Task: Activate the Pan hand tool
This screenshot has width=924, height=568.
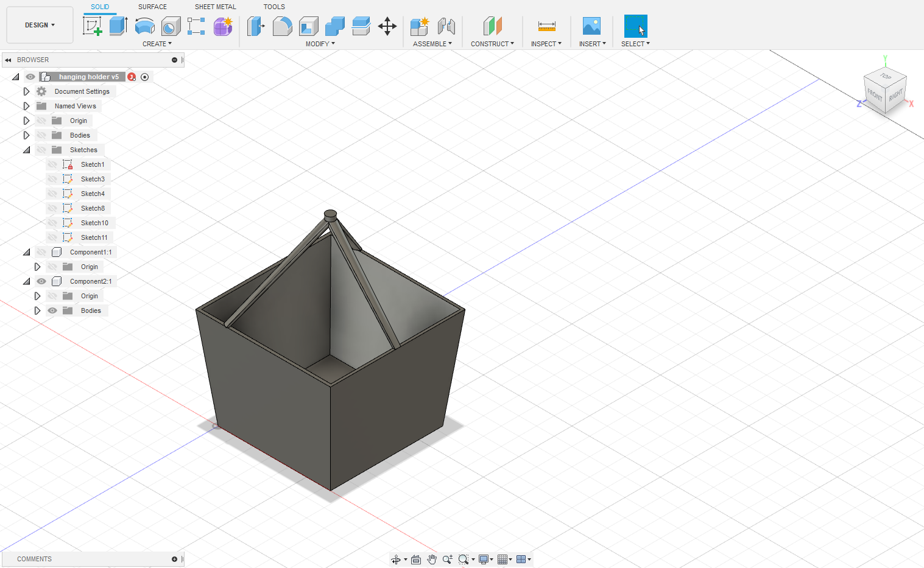Action: click(432, 559)
